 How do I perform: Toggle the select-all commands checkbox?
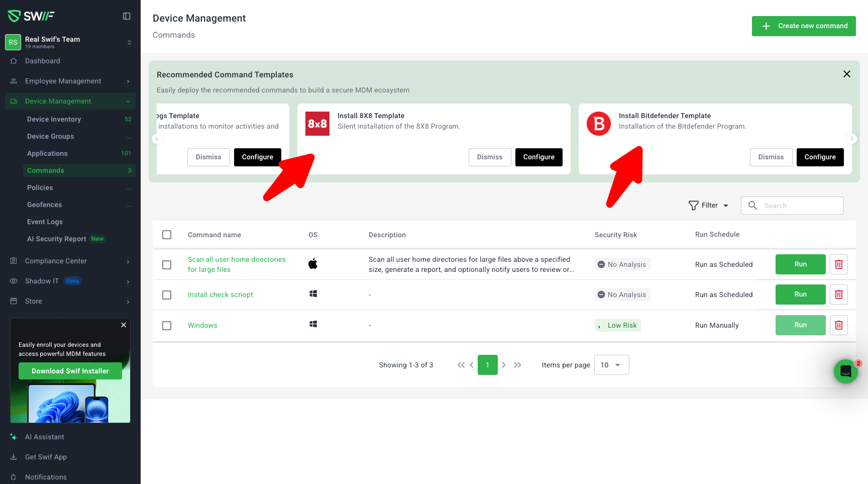pos(167,235)
